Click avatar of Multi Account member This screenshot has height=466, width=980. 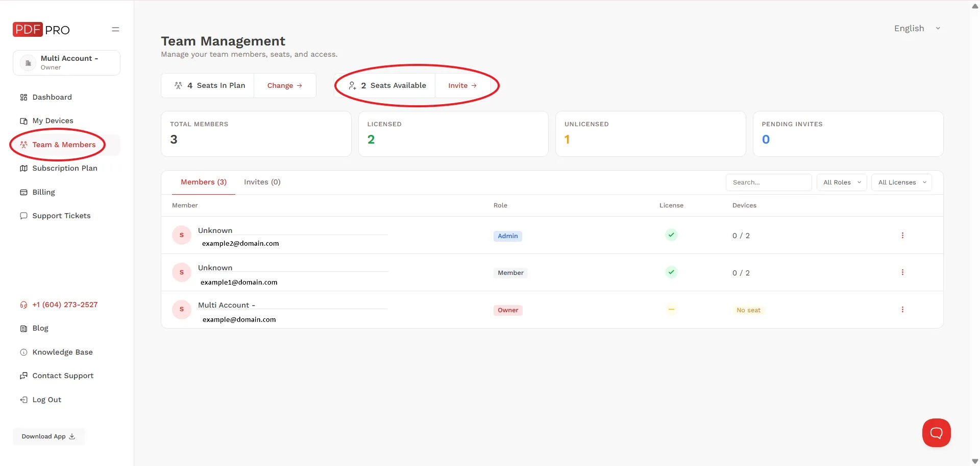(181, 310)
